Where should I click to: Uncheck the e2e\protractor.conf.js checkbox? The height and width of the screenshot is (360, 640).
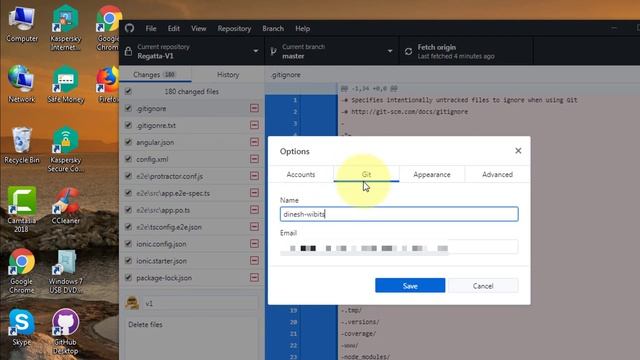[128, 176]
